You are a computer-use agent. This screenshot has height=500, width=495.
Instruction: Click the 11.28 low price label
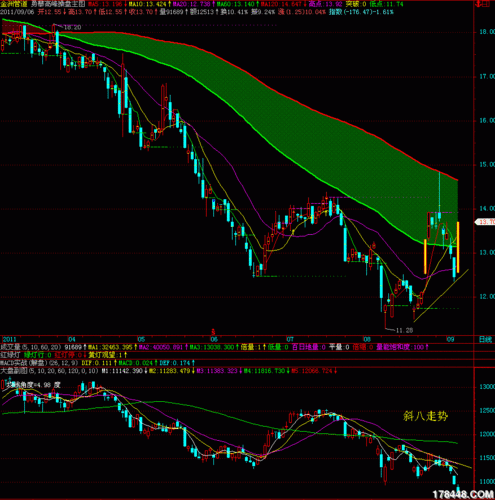[x=404, y=331]
